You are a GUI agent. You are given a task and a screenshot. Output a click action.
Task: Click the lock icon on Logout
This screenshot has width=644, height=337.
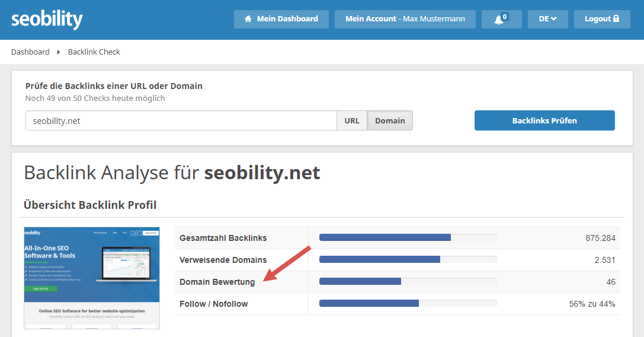click(x=616, y=18)
